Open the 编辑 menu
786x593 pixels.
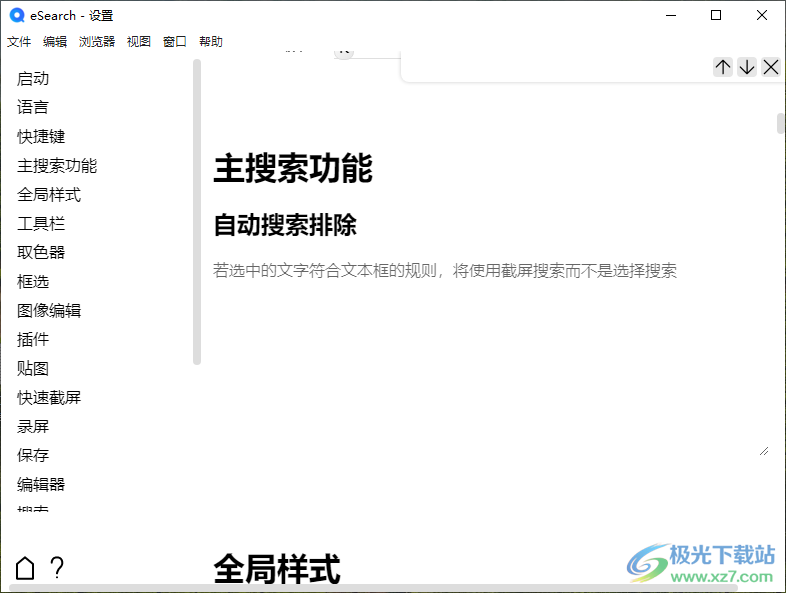pos(55,42)
